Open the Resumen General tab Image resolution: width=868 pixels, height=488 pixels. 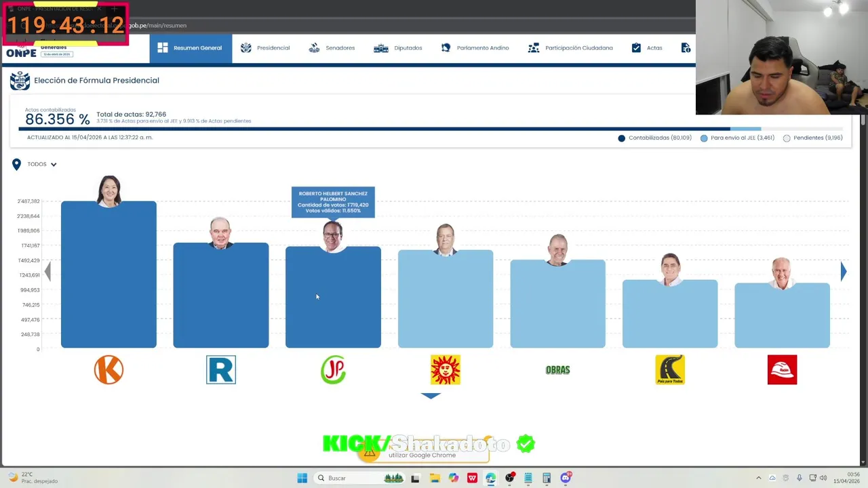point(191,48)
